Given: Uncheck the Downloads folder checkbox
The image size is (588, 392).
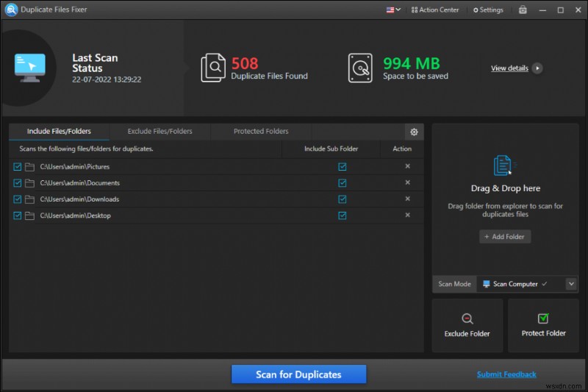Looking at the screenshot, I should 17,199.
